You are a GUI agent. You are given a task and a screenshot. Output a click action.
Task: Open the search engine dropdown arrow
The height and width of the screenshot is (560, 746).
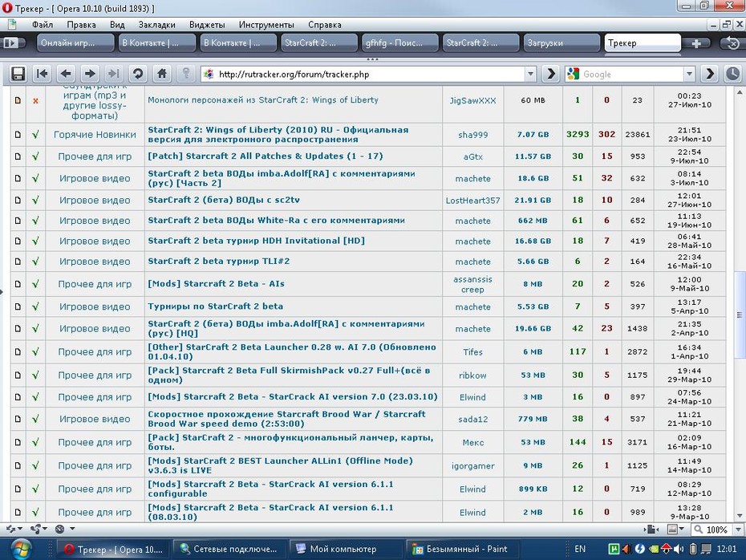tap(689, 75)
